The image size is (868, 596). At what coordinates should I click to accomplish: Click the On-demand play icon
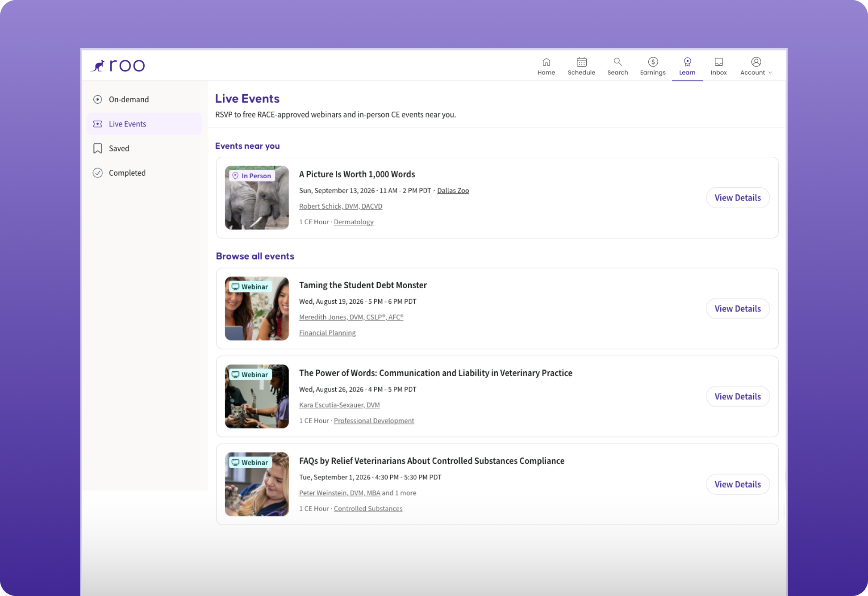(97, 99)
